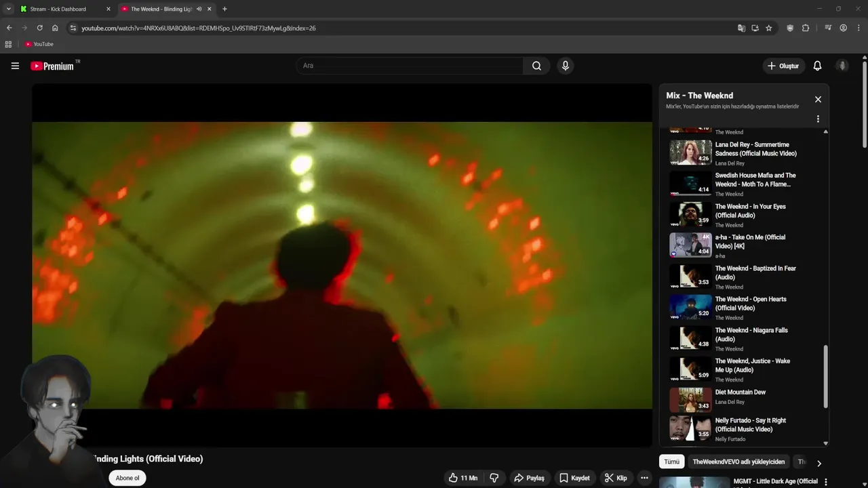Go back in browser history
This screenshot has width=868, height=488.
(x=9, y=28)
